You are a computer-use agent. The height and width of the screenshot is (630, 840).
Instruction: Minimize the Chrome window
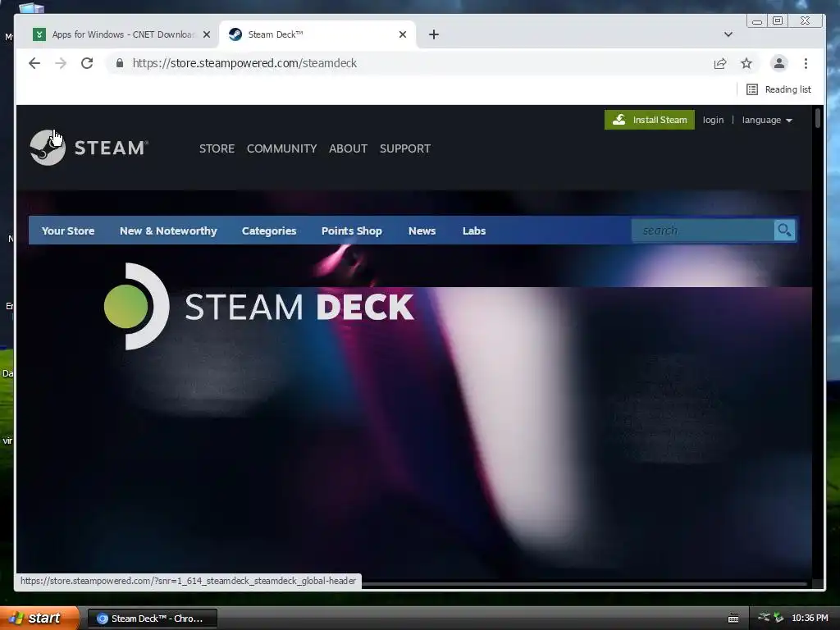pos(757,21)
